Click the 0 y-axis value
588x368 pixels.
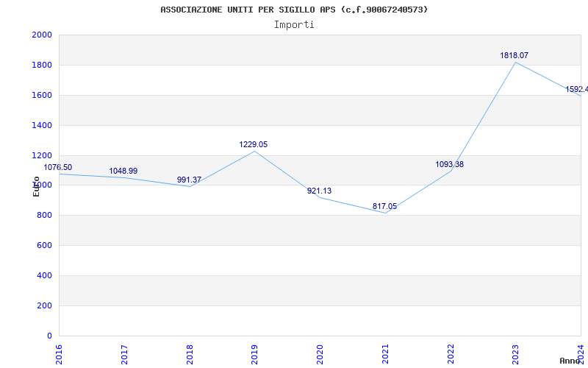point(49,336)
